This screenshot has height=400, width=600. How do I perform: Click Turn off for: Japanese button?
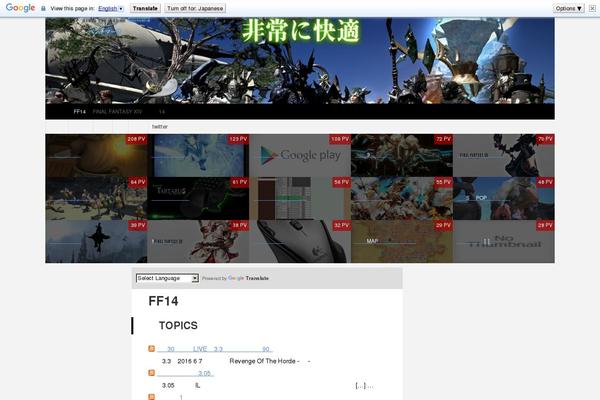195,8
